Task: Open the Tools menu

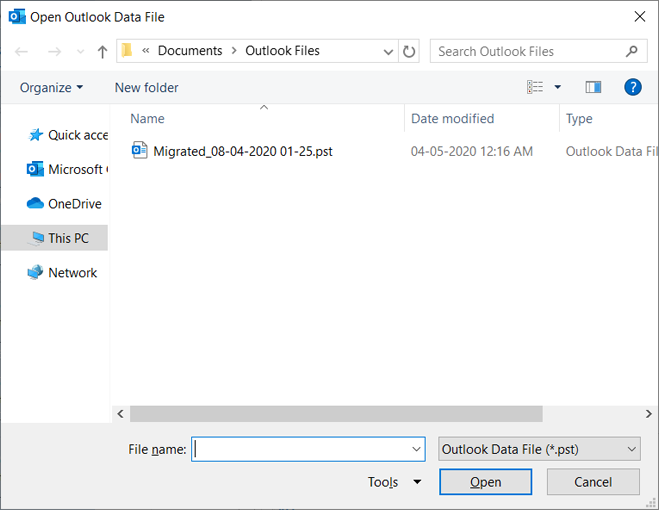Action: tap(394, 482)
